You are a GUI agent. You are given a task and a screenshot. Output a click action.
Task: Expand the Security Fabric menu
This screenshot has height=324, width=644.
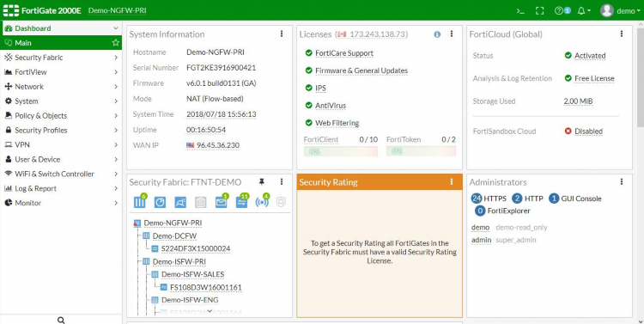click(x=61, y=58)
